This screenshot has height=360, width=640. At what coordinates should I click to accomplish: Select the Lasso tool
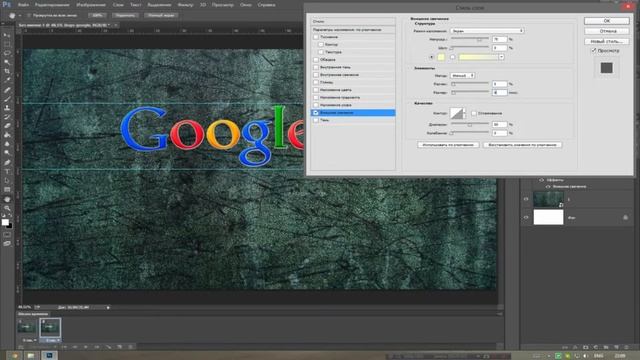pos(7,53)
